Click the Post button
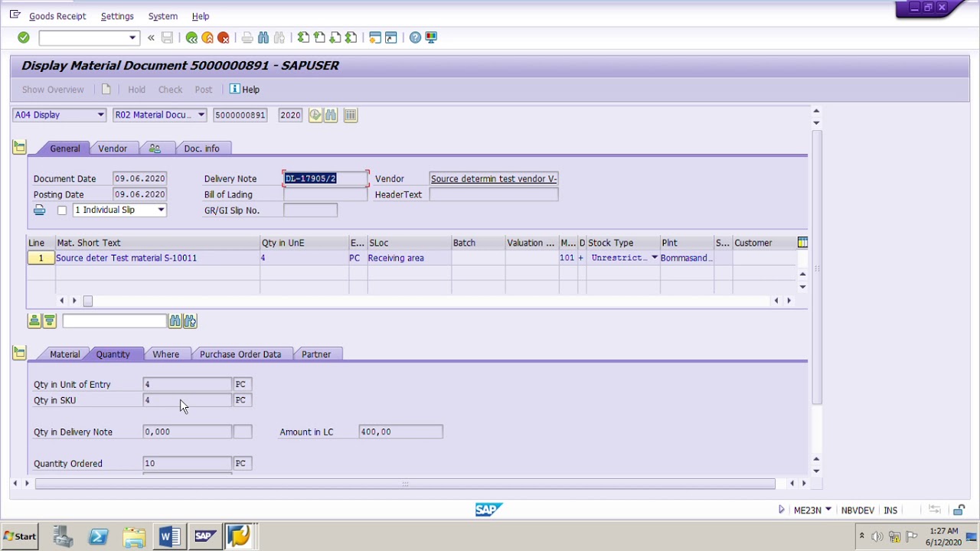980x551 pixels. coord(203,90)
